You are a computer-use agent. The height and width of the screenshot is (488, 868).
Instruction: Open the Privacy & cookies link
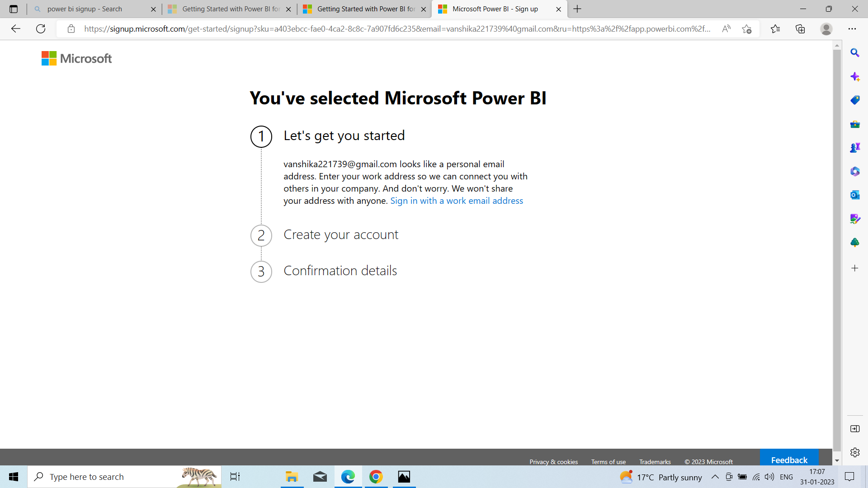click(x=553, y=462)
